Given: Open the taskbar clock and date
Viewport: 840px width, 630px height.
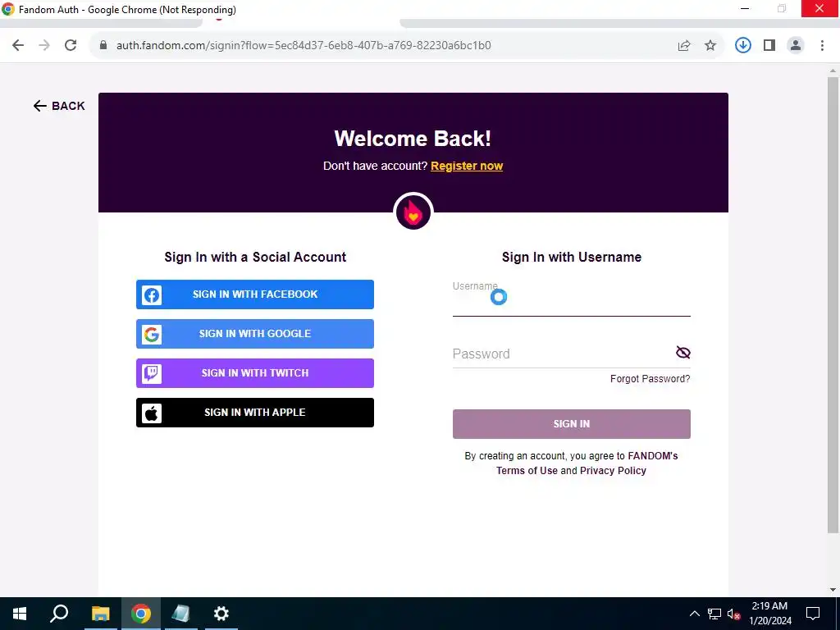Looking at the screenshot, I should pos(769,614).
